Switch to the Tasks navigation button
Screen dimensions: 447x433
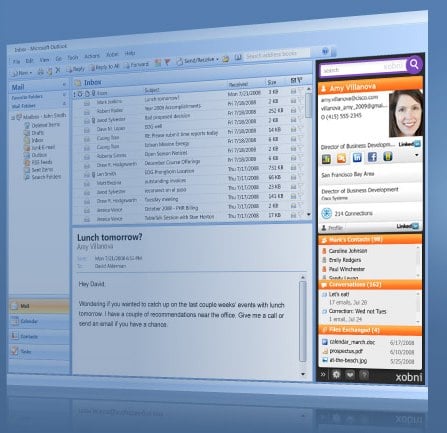(39, 351)
